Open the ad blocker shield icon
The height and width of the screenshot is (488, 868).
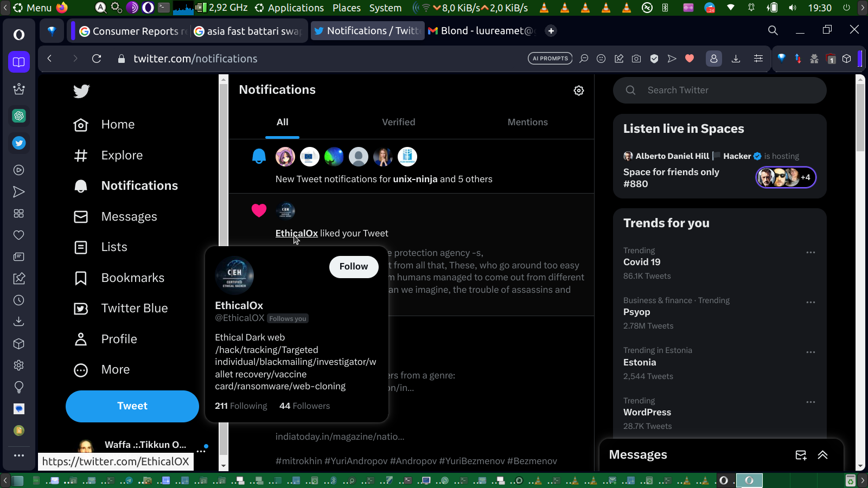pyautogui.click(x=654, y=59)
